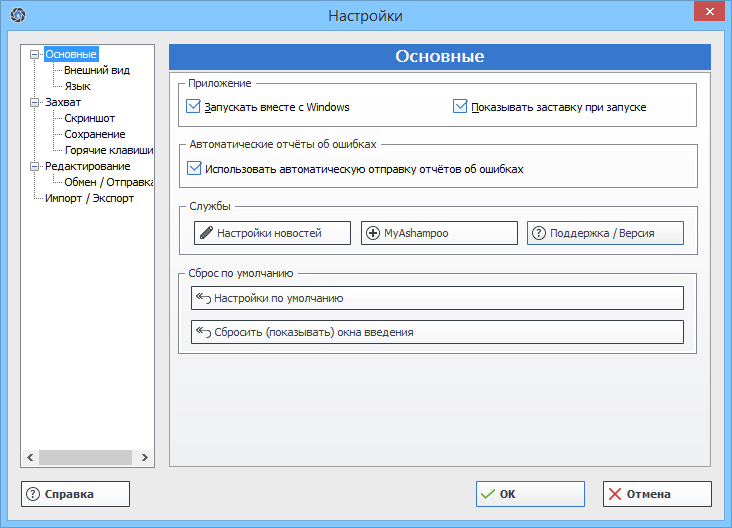This screenshot has height=528, width=732.
Task: Click the app logo in title bar
Action: (17, 15)
